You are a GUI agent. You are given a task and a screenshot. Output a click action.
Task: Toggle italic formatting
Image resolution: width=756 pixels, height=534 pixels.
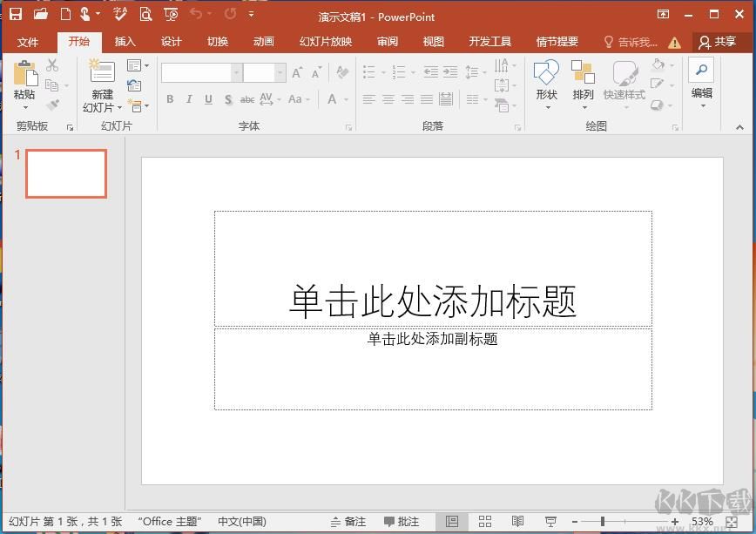(x=189, y=98)
